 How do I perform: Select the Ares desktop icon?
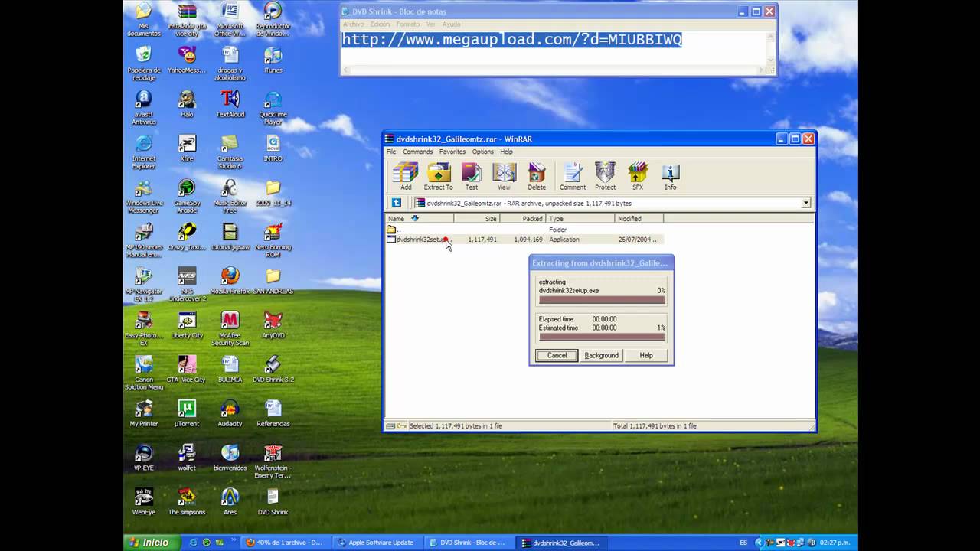pos(230,501)
